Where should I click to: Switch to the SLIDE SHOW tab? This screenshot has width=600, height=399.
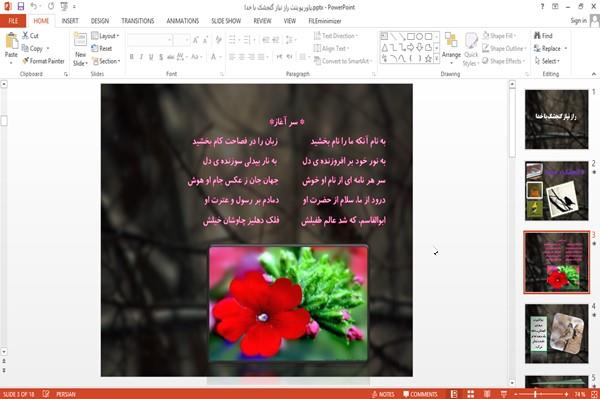tap(226, 21)
